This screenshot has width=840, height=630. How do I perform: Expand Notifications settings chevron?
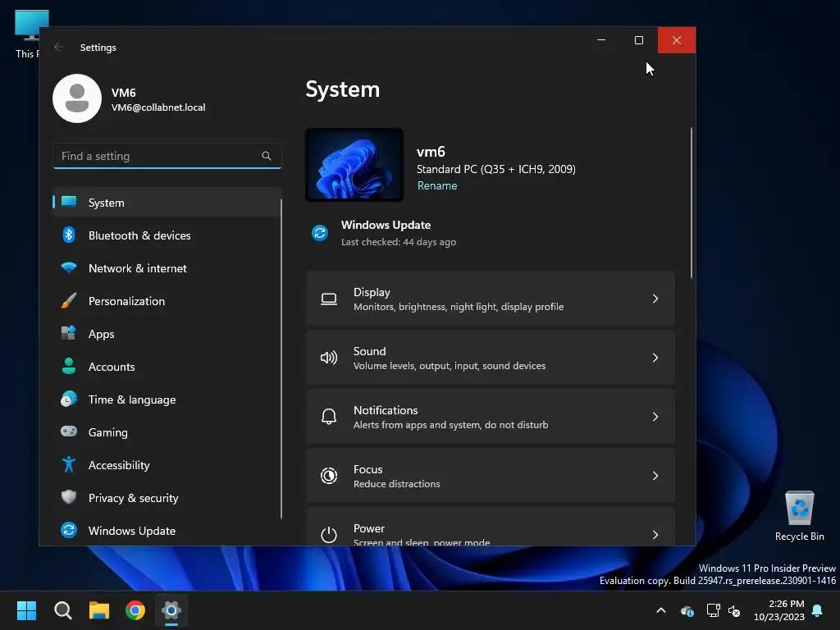(x=655, y=417)
